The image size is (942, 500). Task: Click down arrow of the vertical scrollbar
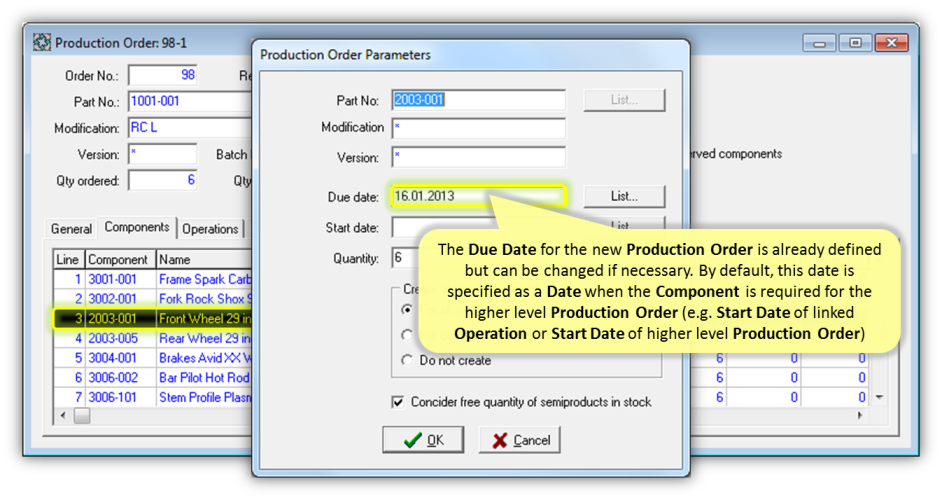click(879, 398)
